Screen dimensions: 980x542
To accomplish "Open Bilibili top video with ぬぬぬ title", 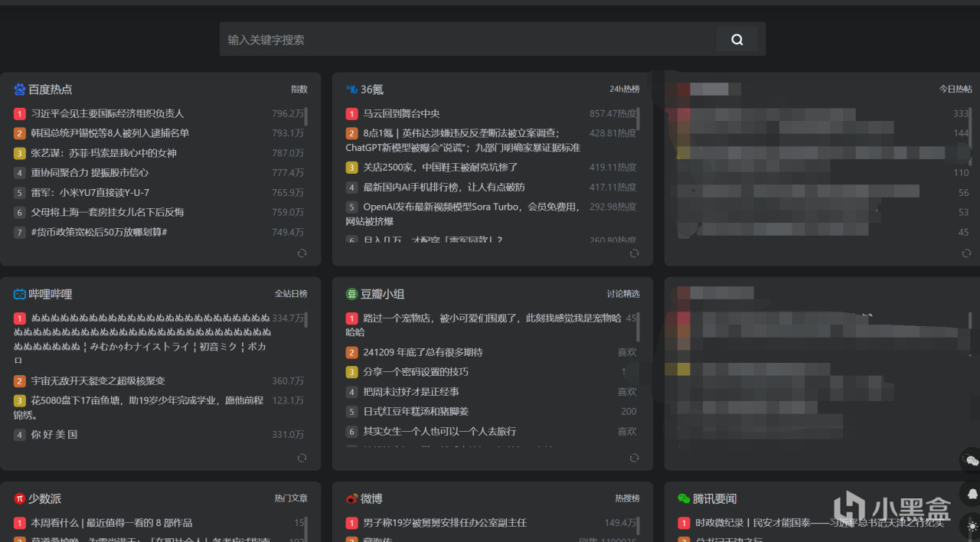I will (x=142, y=338).
